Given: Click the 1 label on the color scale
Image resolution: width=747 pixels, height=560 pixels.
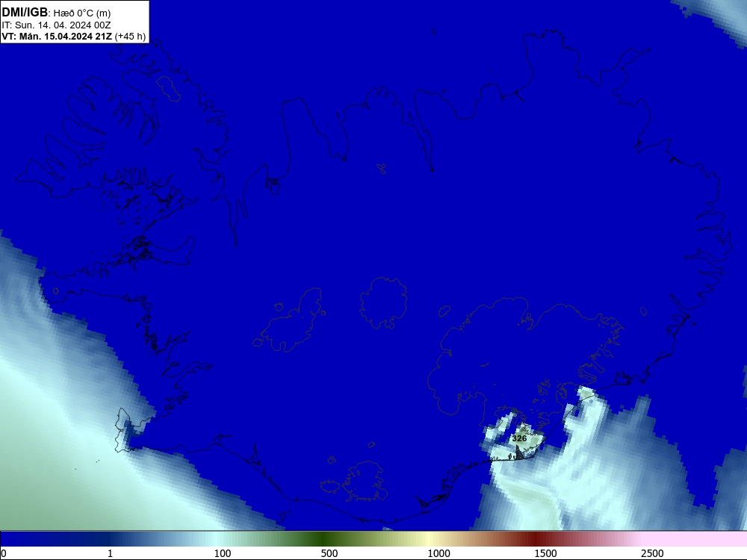Looking at the screenshot, I should pos(110,553).
